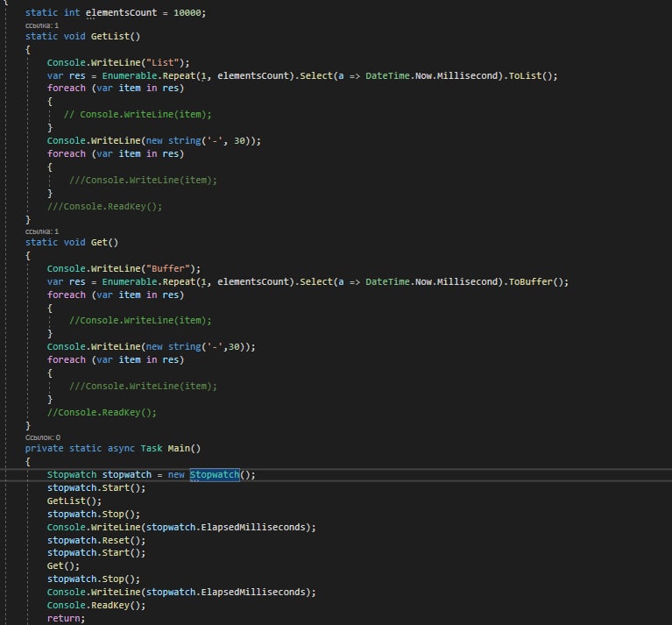
Task: Click "new string('-', 30)" inside GetList
Action: (198, 141)
